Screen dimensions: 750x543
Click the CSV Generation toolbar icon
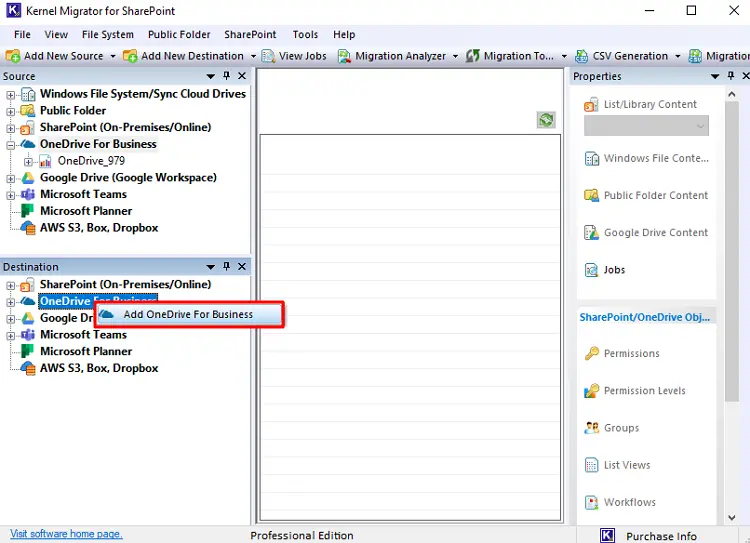coord(581,56)
